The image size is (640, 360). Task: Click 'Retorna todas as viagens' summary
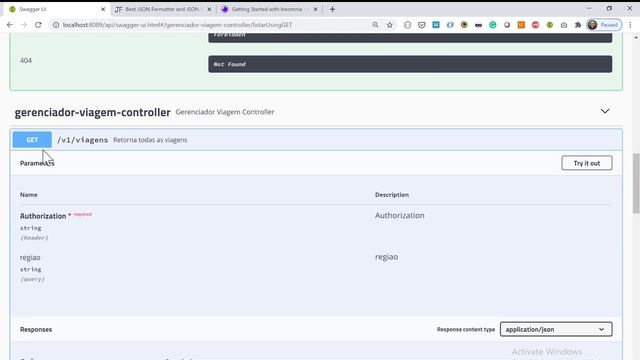coord(150,140)
